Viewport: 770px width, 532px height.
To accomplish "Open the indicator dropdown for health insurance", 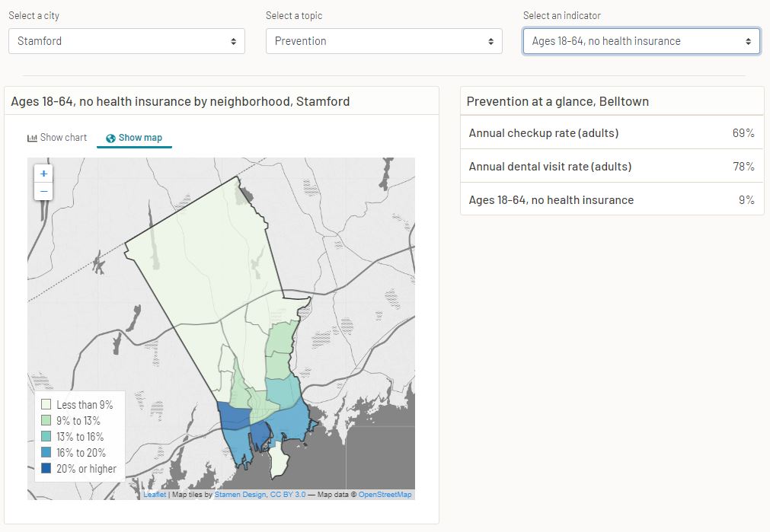I will [641, 41].
